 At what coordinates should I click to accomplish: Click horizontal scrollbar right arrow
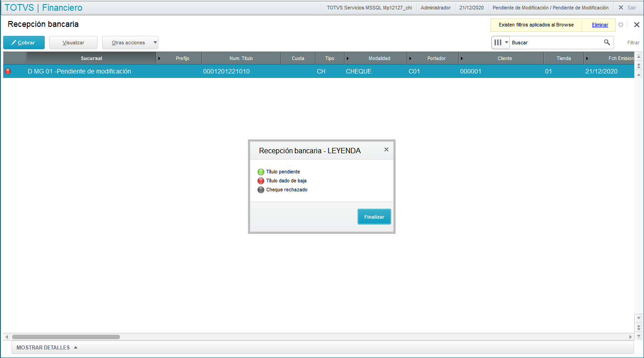tap(631, 336)
